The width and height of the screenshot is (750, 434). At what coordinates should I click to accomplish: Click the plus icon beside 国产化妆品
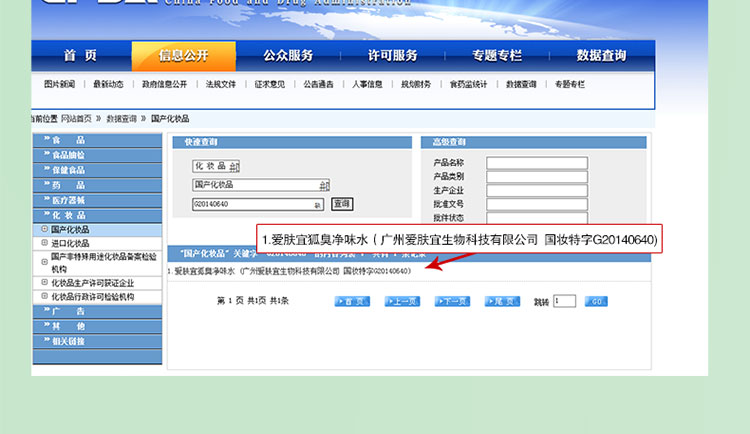(44, 229)
